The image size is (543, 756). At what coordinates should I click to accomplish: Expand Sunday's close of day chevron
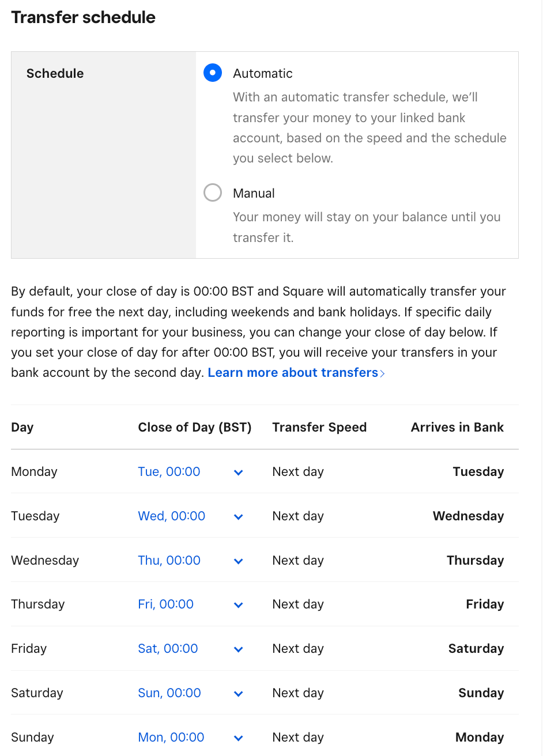pos(239,738)
